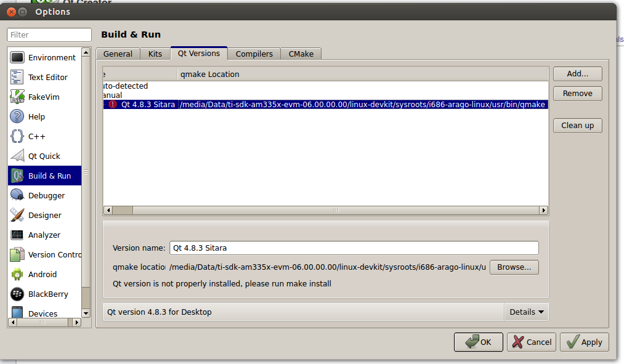Click the Filter input field
Viewport: 624px width, 364px height.
[x=49, y=35]
